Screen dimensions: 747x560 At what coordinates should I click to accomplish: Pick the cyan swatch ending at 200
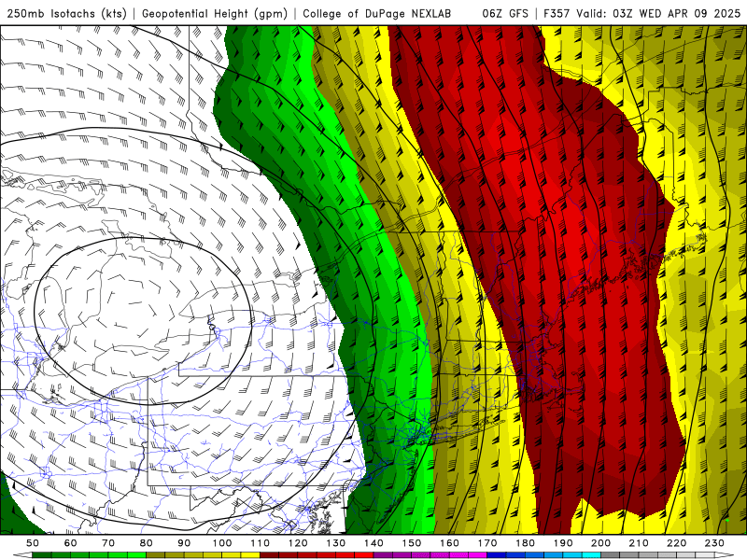pyautogui.click(x=591, y=555)
